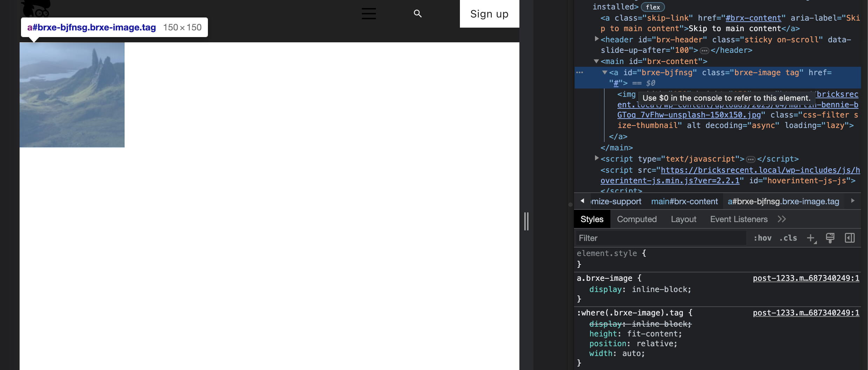Click the Sign up button
The image size is (868, 370).
click(489, 14)
